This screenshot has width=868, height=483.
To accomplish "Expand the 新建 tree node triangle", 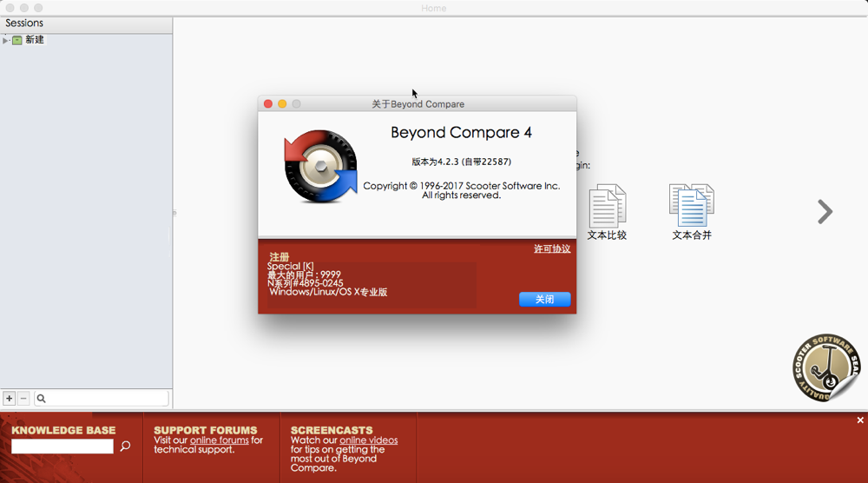I will pyautogui.click(x=5, y=40).
